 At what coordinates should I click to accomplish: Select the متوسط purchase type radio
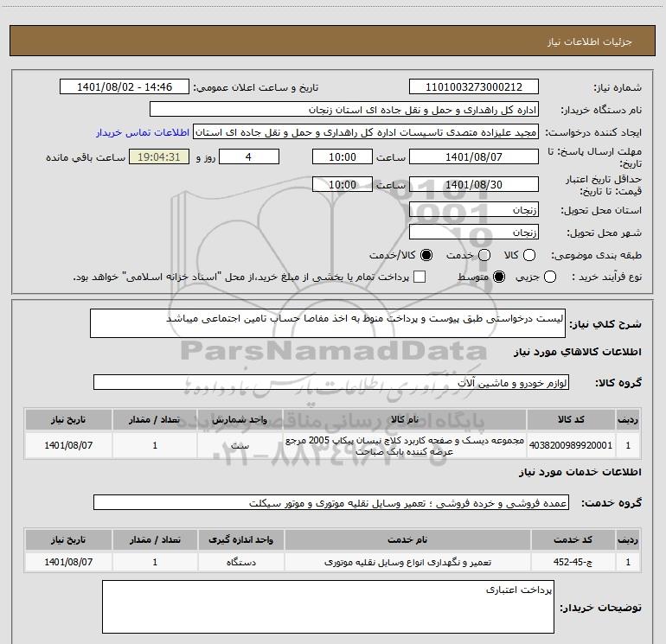tap(499, 277)
